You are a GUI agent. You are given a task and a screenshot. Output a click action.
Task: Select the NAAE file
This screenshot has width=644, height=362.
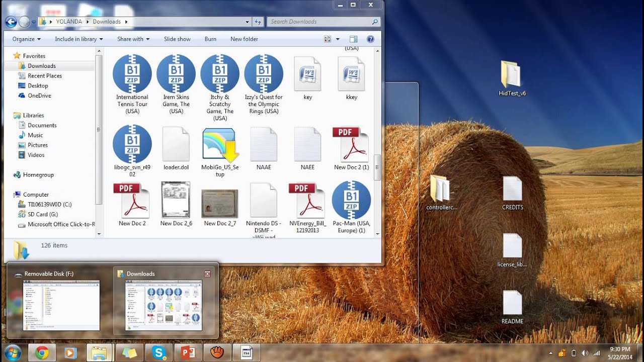click(264, 148)
